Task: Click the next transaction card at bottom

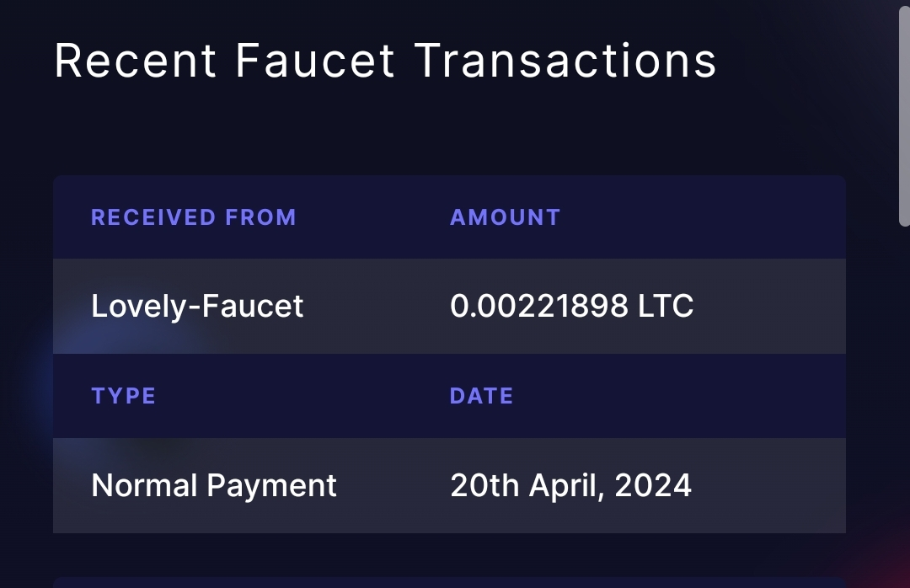Action: click(x=449, y=582)
